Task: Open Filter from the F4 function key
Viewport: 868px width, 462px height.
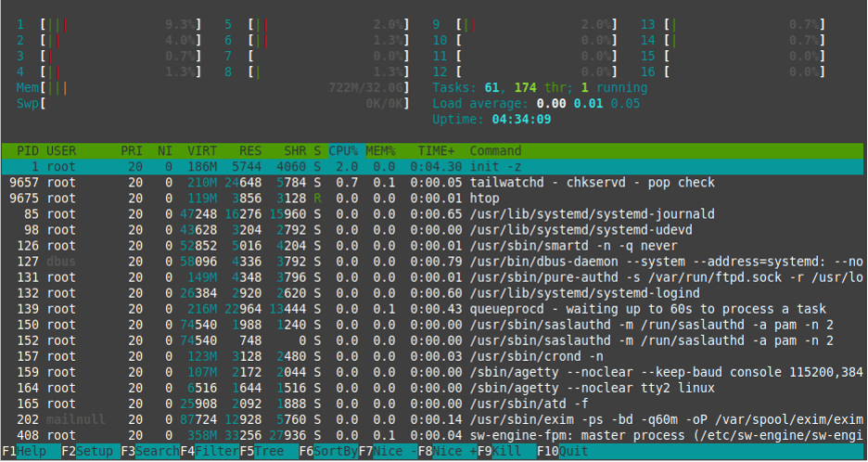Action: 210,452
